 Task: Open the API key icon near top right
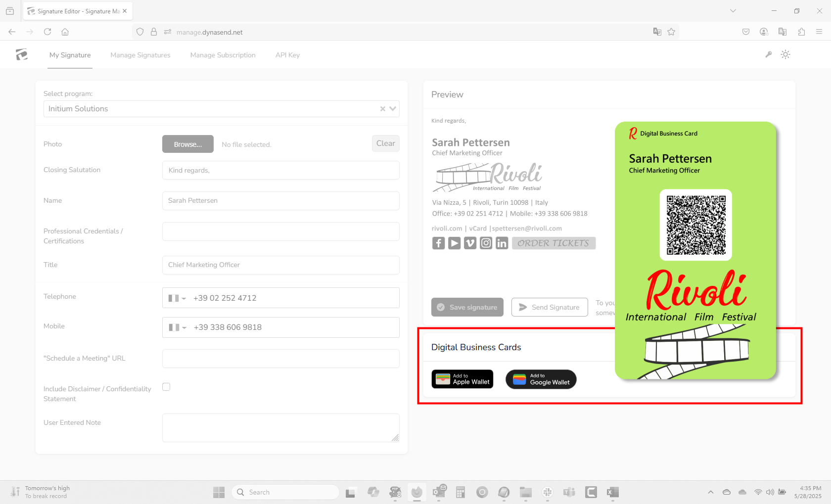pyautogui.click(x=768, y=54)
